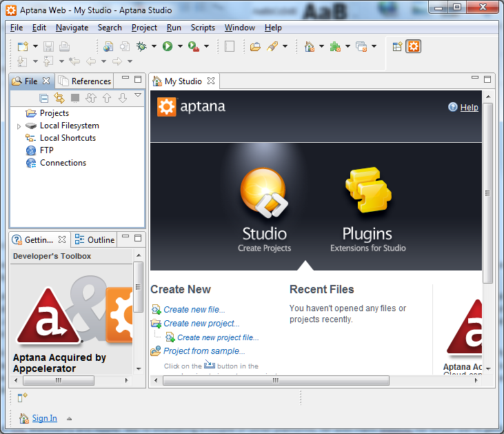Click the large Plugins puzzle icon
Image resolution: width=504 pixels, height=434 pixels.
tap(368, 190)
